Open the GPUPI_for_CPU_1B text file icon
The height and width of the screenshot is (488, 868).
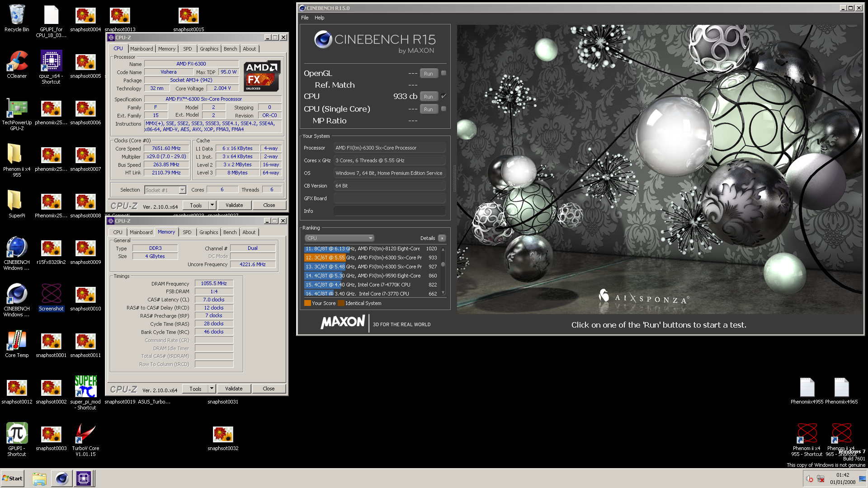(51, 21)
